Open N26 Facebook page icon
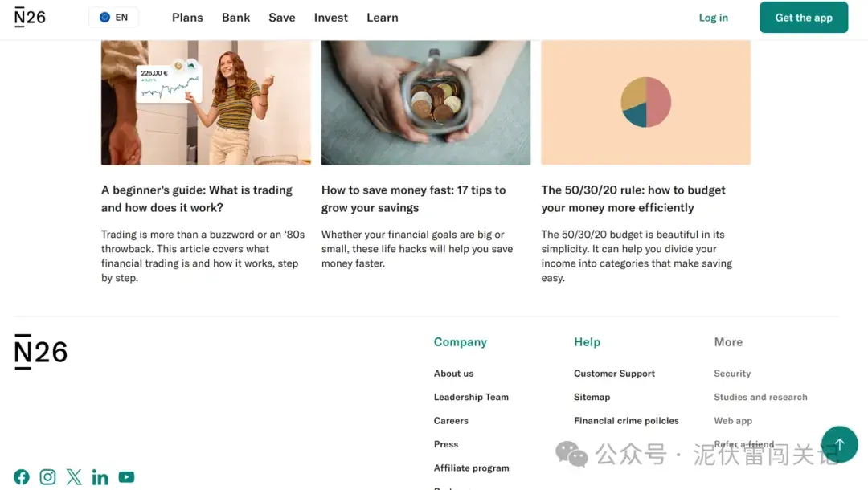Image resolution: width=868 pixels, height=490 pixels. 22,477
